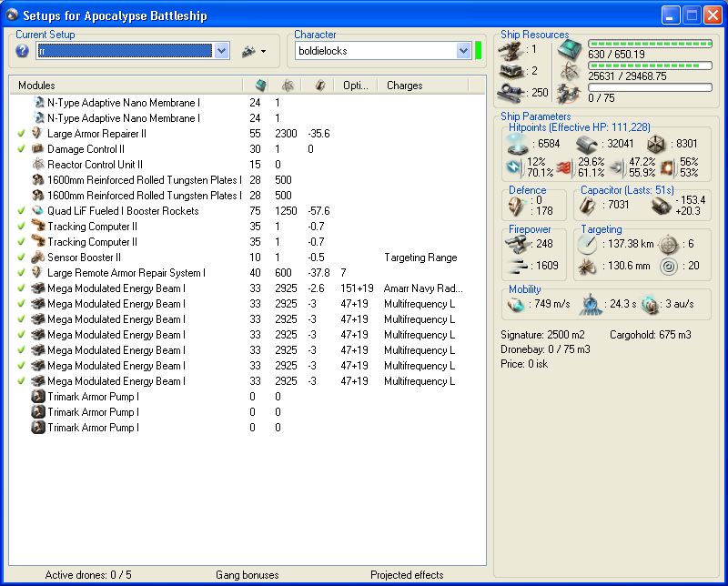Open the ship setup actions icon menu
This screenshot has height=586, width=728.
click(254, 51)
